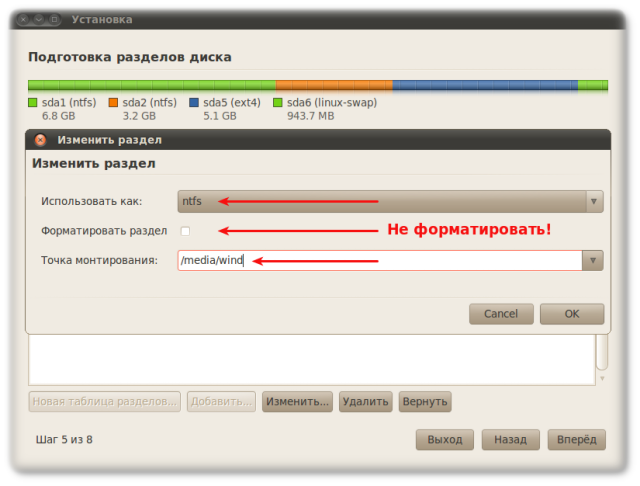The height and width of the screenshot is (486, 640).
Task: Close the Изменить раздел dialog with red icon
Action: 41,140
